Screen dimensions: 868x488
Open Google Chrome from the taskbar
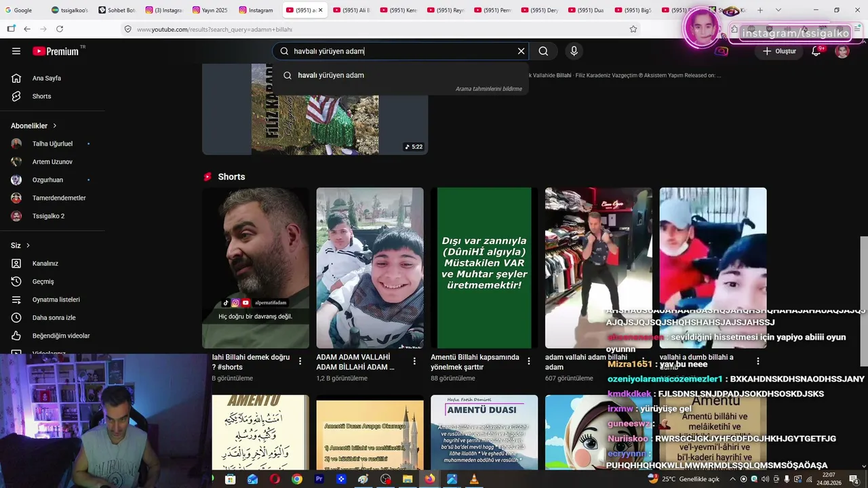point(297,479)
